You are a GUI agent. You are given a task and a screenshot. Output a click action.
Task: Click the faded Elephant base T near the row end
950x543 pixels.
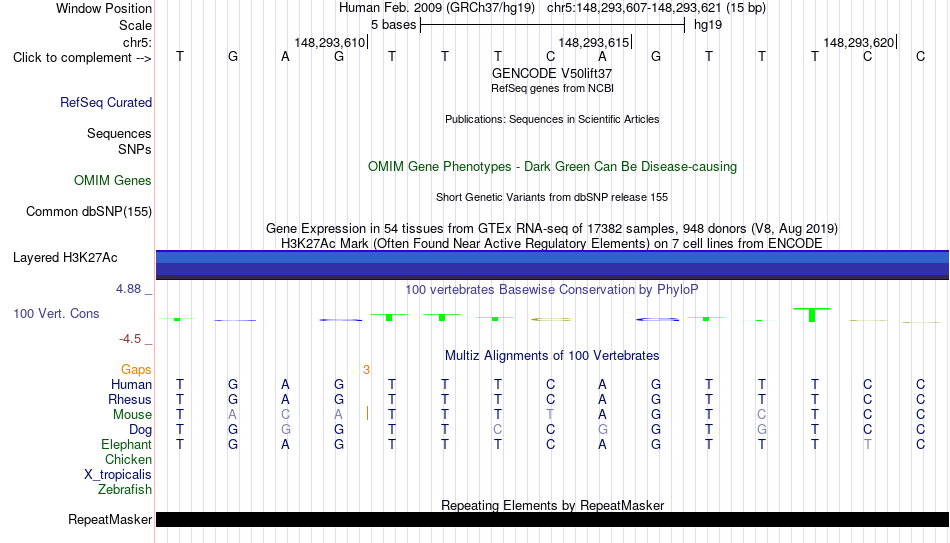[x=868, y=445]
